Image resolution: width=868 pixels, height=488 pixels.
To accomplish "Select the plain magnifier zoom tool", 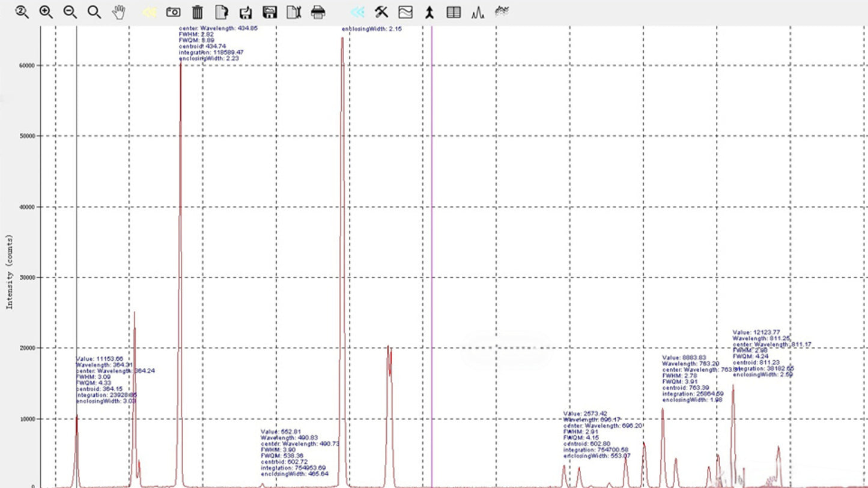I will pos(94,12).
